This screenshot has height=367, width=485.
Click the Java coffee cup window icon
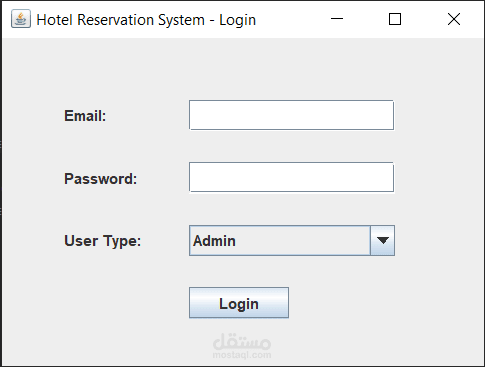tap(21, 19)
